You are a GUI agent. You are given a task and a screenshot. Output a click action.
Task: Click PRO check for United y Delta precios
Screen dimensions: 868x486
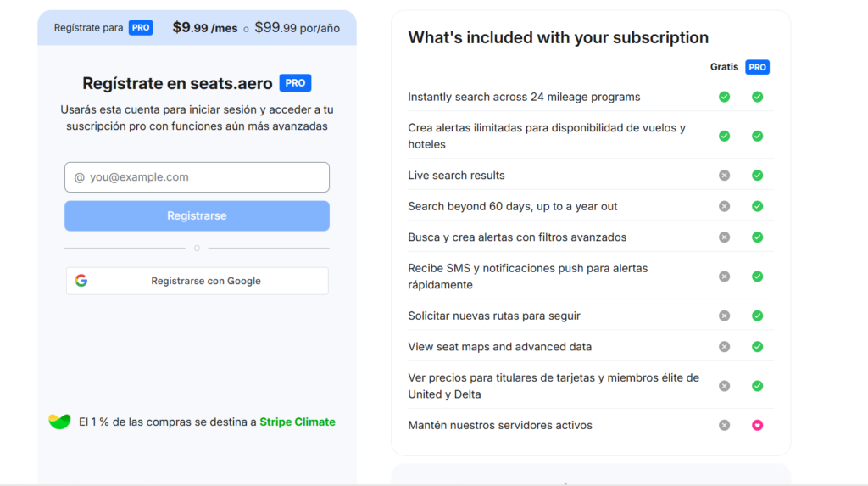pyautogui.click(x=757, y=386)
